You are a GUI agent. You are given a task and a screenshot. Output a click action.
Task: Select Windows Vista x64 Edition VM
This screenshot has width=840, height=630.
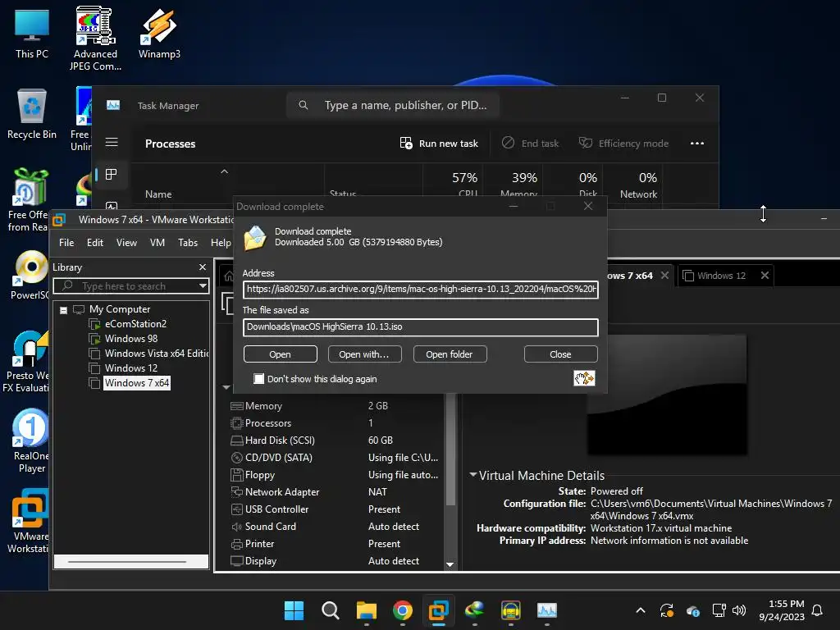click(x=157, y=353)
